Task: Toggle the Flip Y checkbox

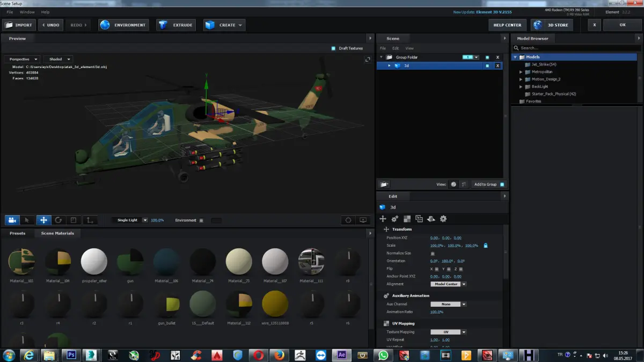Action: coord(449,269)
